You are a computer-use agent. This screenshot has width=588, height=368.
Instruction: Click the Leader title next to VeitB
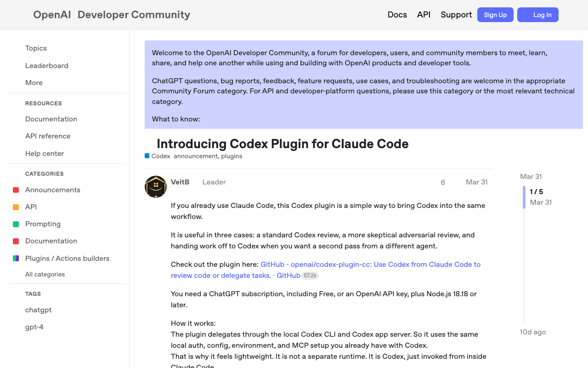pyautogui.click(x=214, y=182)
